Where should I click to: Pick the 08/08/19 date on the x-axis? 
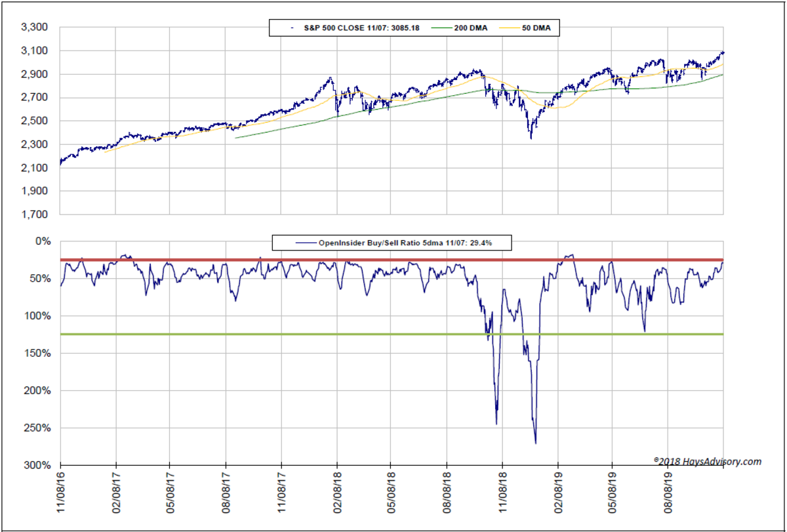tap(668, 491)
